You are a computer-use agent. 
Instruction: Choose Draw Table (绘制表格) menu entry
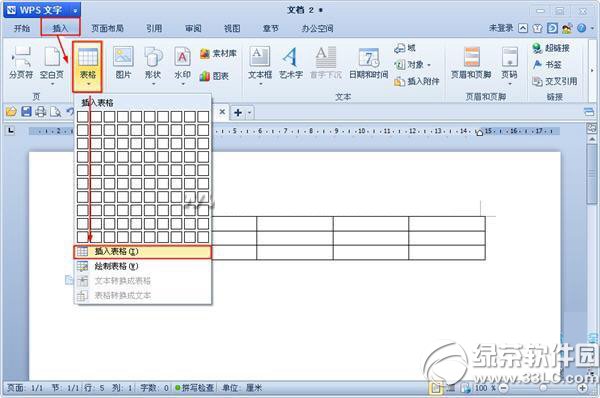point(142,266)
